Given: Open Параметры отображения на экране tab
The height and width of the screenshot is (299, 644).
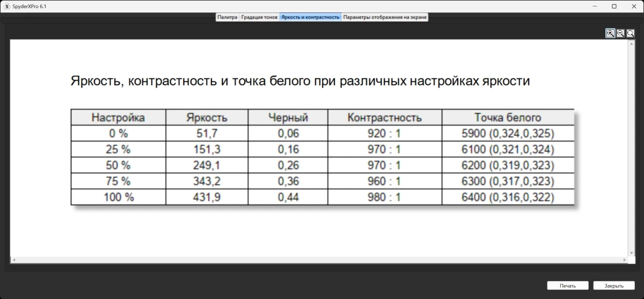Looking at the screenshot, I should click(385, 17).
